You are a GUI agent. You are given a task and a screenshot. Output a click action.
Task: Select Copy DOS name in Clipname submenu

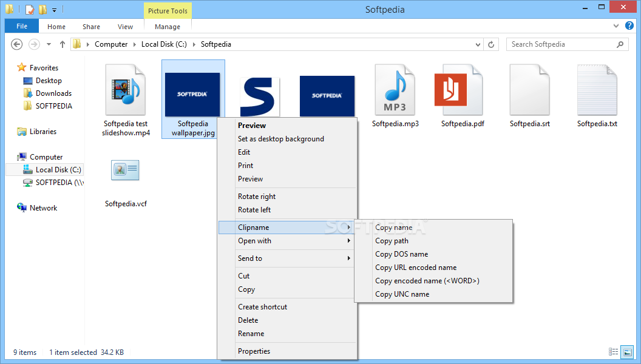click(401, 254)
